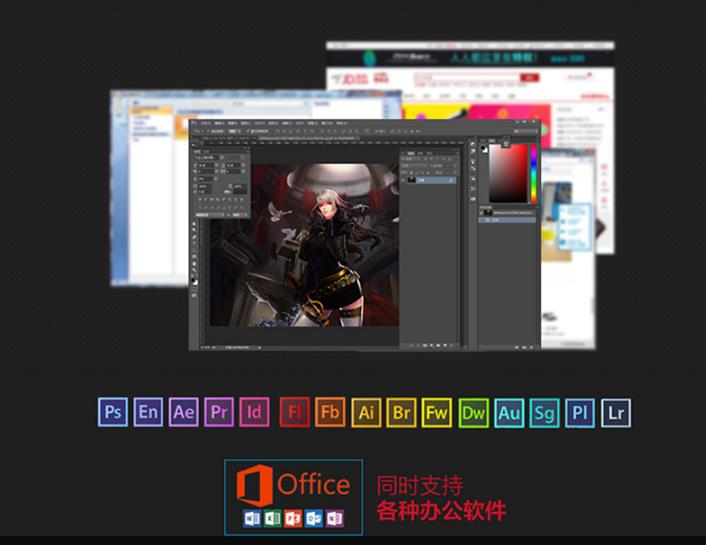Click the foreground color swatch in Photoshop toolbox
706x545 pixels.
coord(193,280)
